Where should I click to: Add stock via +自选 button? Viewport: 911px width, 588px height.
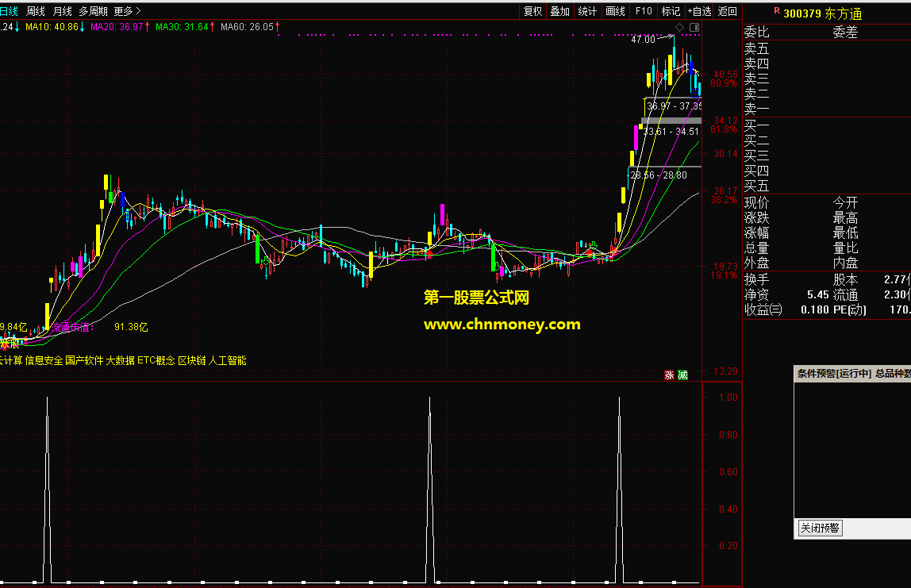pos(699,11)
